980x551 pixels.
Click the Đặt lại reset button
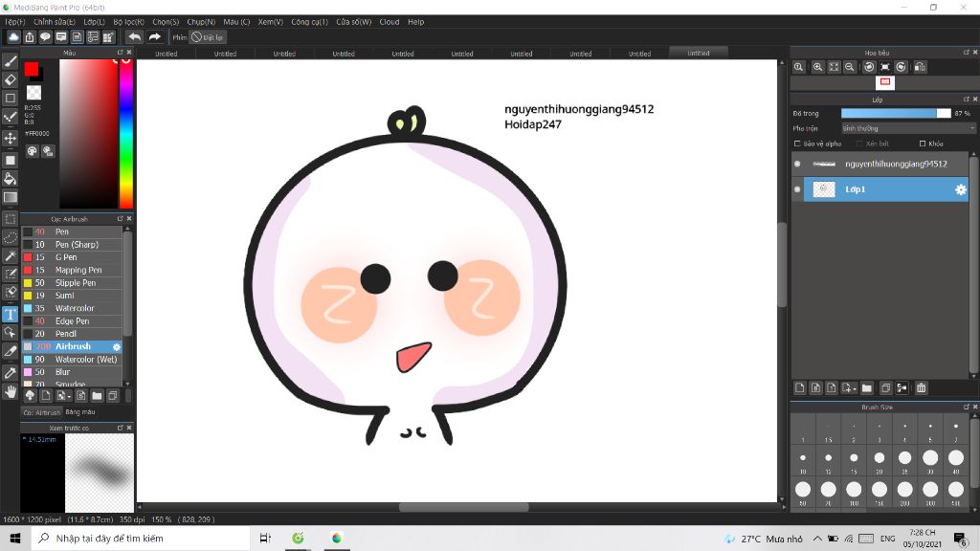click(207, 37)
